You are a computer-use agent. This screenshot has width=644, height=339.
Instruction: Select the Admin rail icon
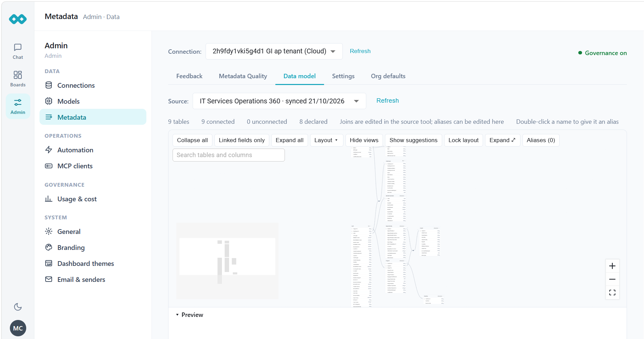[x=18, y=106]
